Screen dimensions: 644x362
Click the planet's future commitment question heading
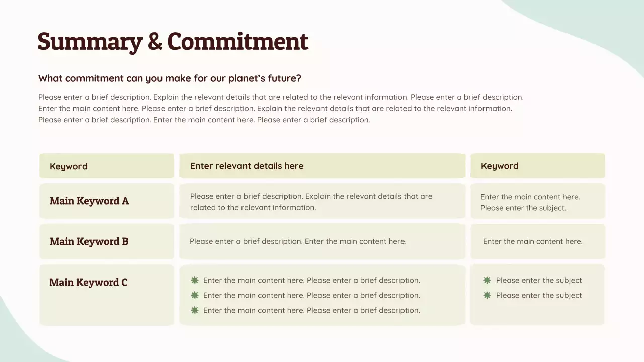tap(170, 78)
